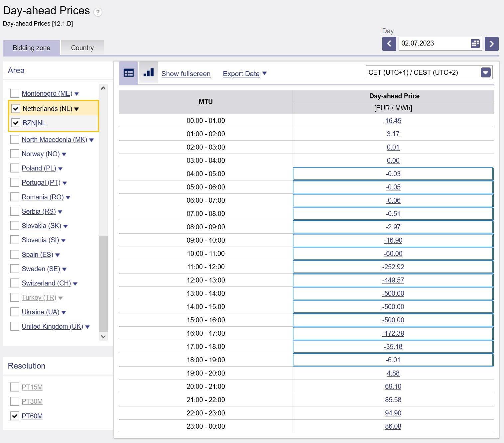Screen dimensions: 504x443
Task: Open the PT60M resolution link
Action: pyautogui.click(x=32, y=416)
